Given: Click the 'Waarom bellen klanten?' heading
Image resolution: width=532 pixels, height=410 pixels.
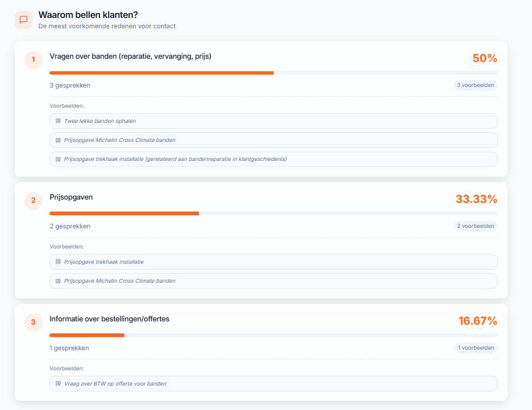Looking at the screenshot, I should [88, 15].
